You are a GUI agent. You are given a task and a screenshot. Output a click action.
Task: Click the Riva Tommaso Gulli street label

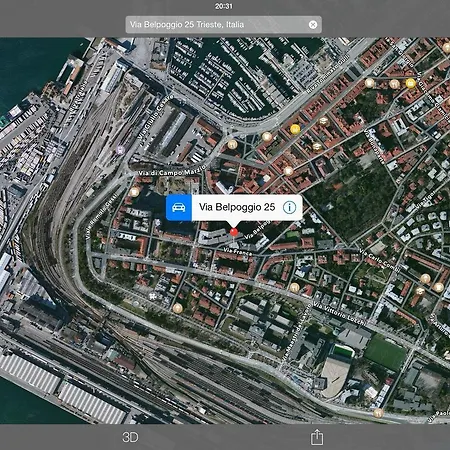(x=328, y=74)
